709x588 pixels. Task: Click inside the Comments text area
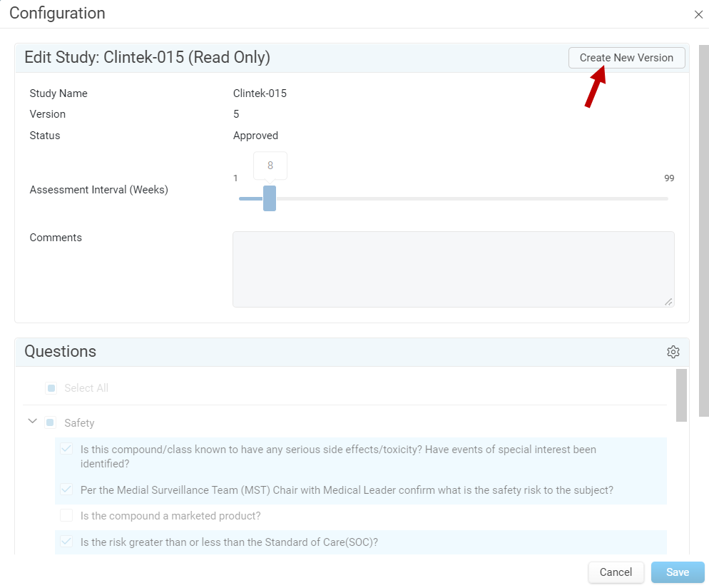(453, 269)
